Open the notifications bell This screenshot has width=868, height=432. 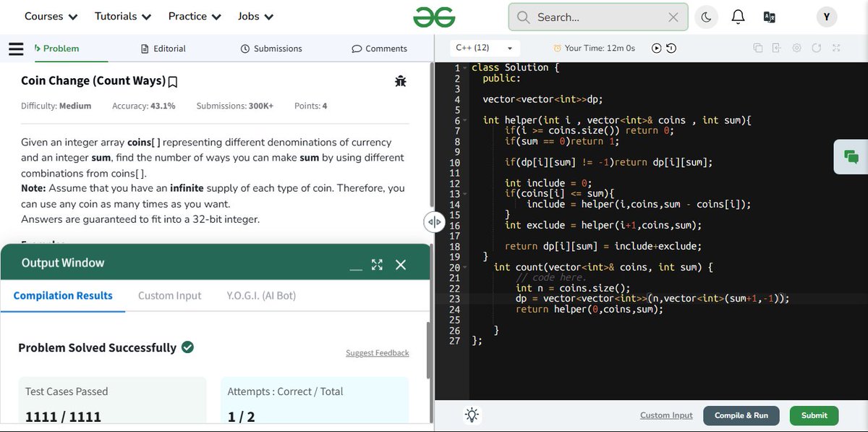click(738, 17)
